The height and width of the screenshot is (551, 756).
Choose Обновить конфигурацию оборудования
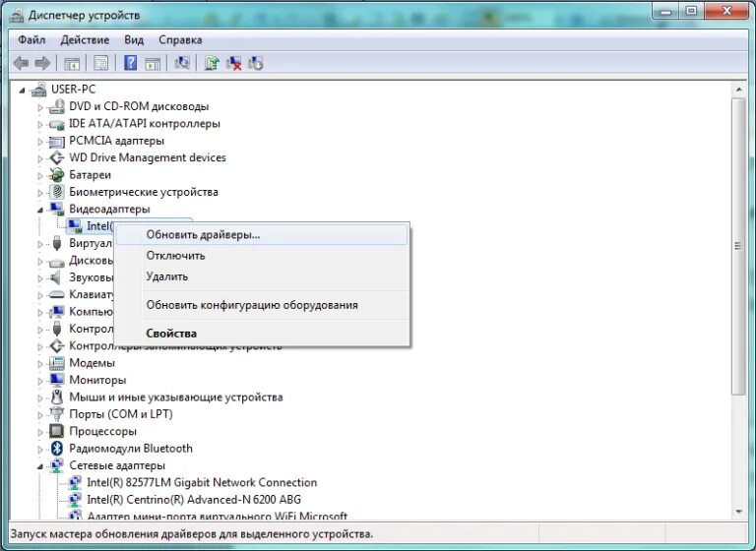(262, 305)
